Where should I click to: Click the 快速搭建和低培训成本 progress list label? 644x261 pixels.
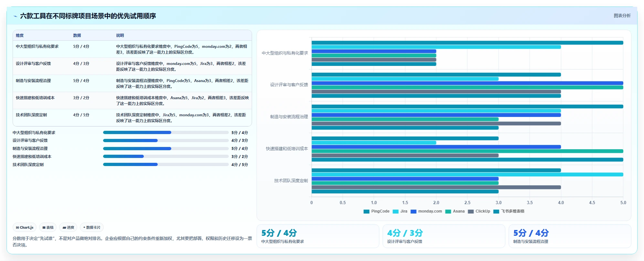(32, 157)
